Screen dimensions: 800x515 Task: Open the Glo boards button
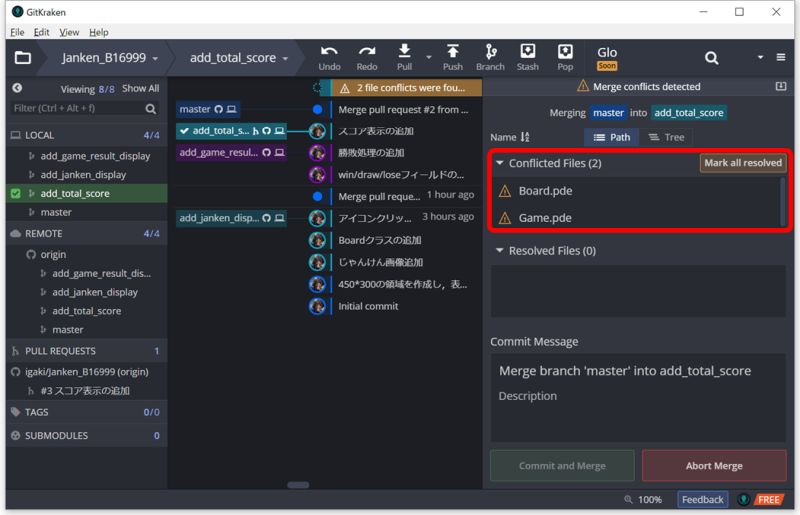point(607,58)
